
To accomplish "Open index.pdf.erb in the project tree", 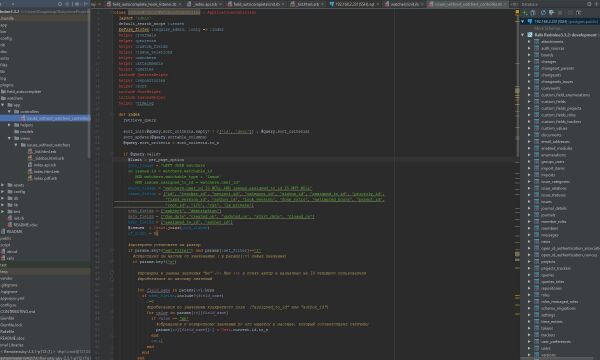I will [x=45, y=178].
